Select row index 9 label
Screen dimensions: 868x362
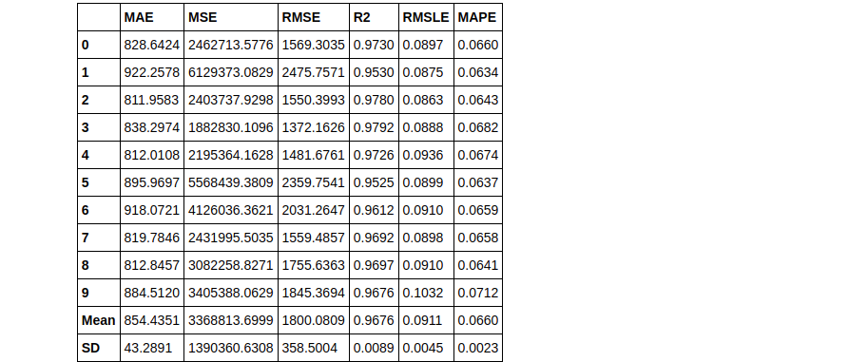tap(85, 293)
